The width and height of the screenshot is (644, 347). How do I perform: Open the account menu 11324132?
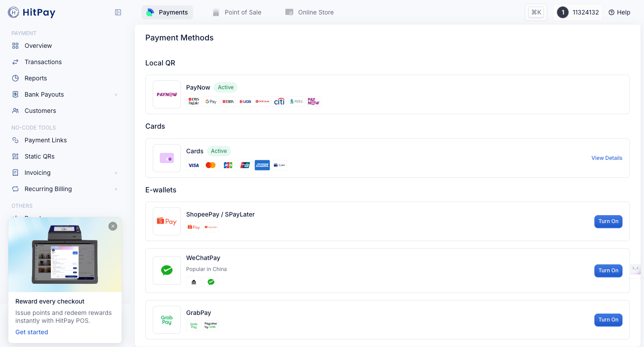point(578,12)
